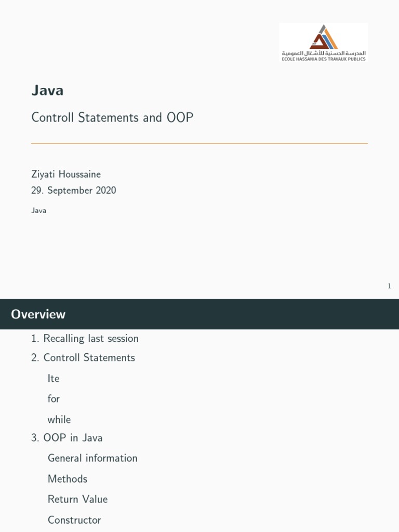
Task: Open the Recalling last session section
Action: [85, 338]
